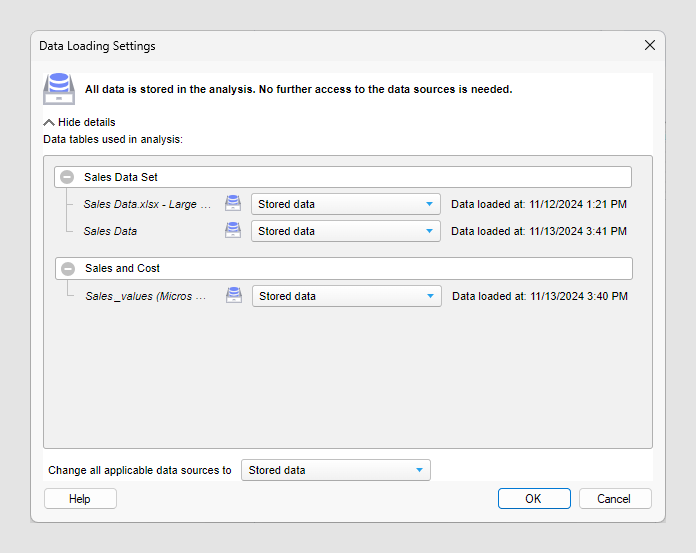Collapse the Sales Data Set group
The width and height of the screenshot is (696, 553).
click(x=67, y=177)
